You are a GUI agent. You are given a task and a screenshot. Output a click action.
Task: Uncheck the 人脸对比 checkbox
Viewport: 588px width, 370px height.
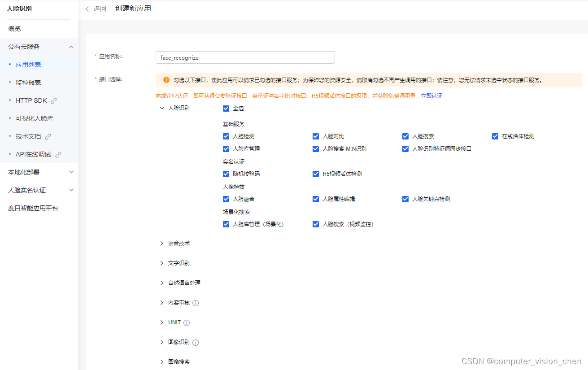[x=316, y=136]
